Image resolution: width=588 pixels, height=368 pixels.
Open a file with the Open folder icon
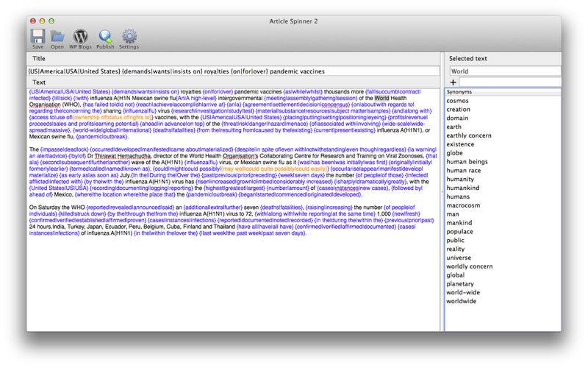[x=57, y=39]
